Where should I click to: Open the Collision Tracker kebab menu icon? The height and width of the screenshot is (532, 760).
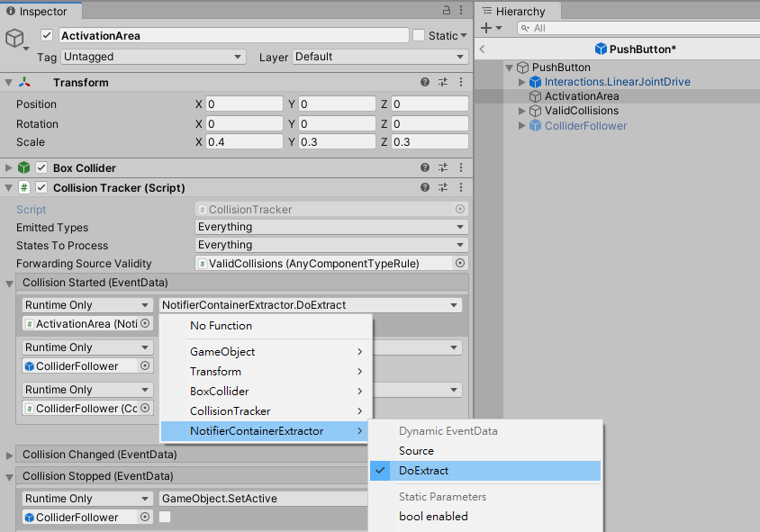459,187
